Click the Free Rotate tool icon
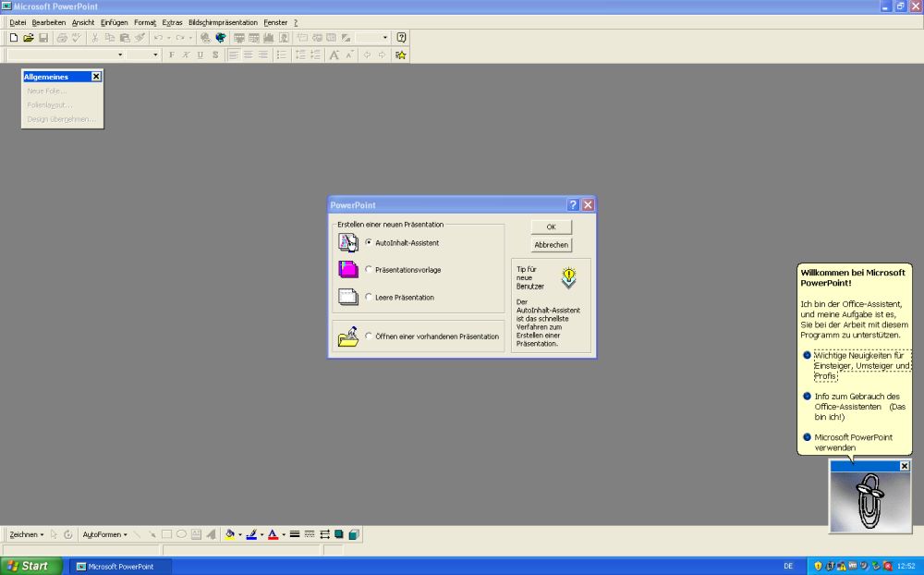Screen dimensions: 924x575 point(67,534)
